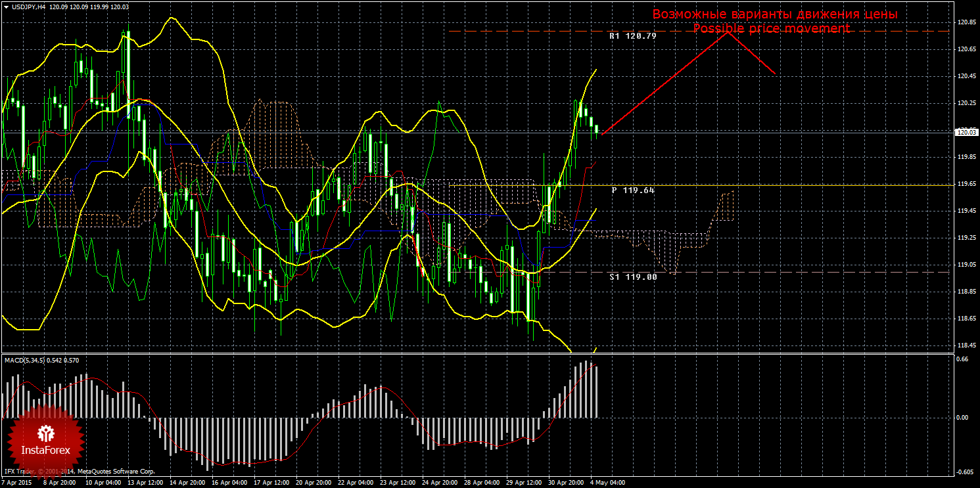Click the '10 Apr 04:00' time axis label
980x488 pixels.
coord(103,483)
